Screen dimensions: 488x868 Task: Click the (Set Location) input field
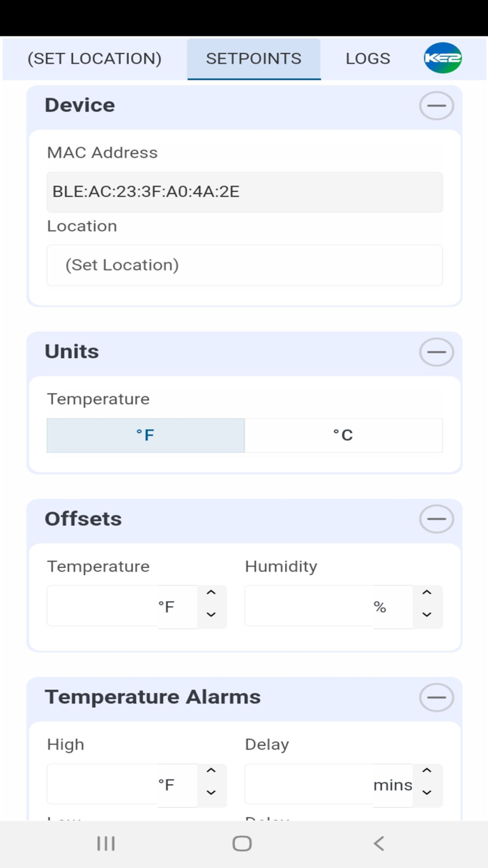pos(245,265)
